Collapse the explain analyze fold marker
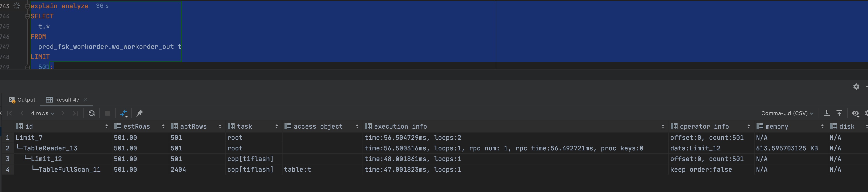This screenshot has width=868, height=192. pos(28,6)
